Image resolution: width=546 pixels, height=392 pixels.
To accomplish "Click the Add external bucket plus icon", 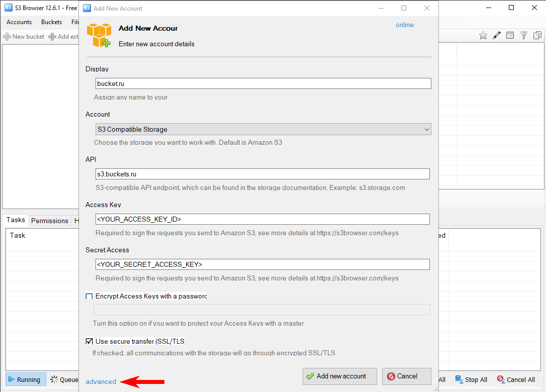I will [52, 37].
